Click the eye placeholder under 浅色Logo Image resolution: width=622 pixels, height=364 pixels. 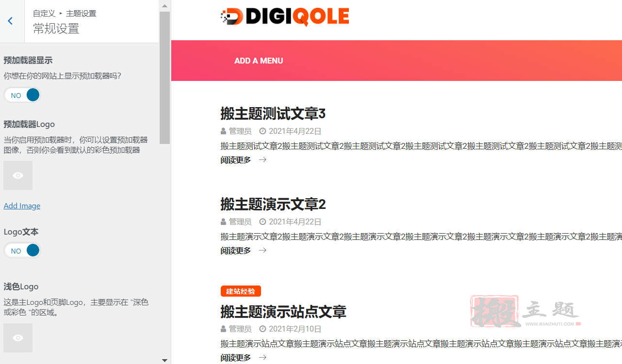point(18,338)
